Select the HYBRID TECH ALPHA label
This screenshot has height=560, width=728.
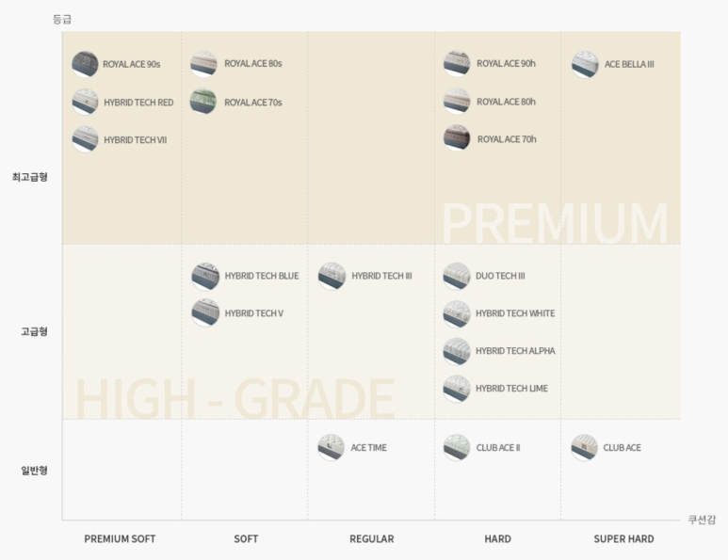515,351
